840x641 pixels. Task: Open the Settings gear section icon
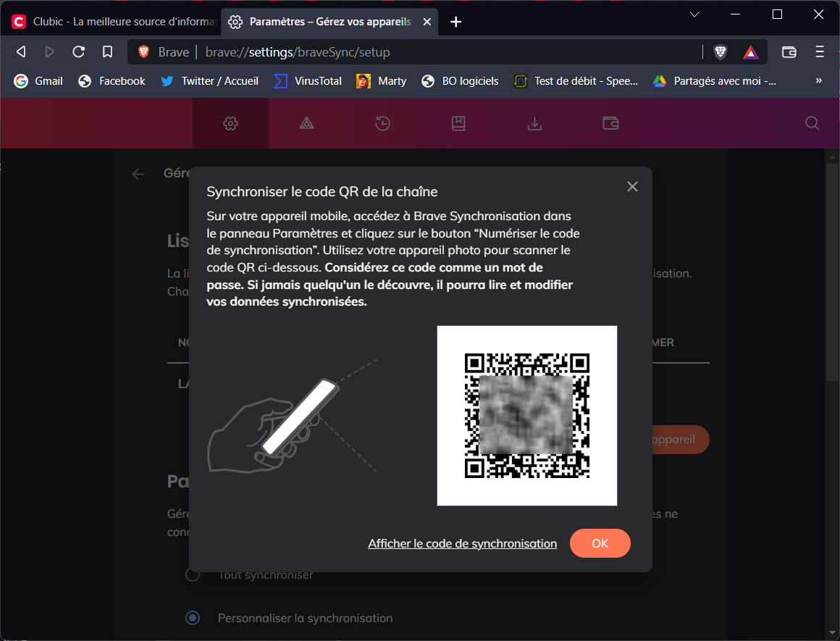230,123
